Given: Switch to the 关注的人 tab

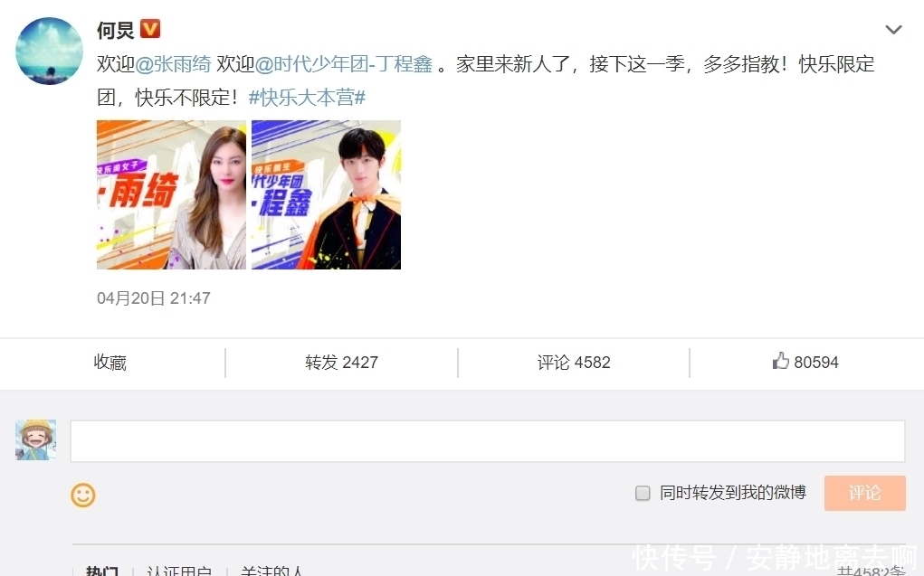Looking at the screenshot, I should [271, 571].
